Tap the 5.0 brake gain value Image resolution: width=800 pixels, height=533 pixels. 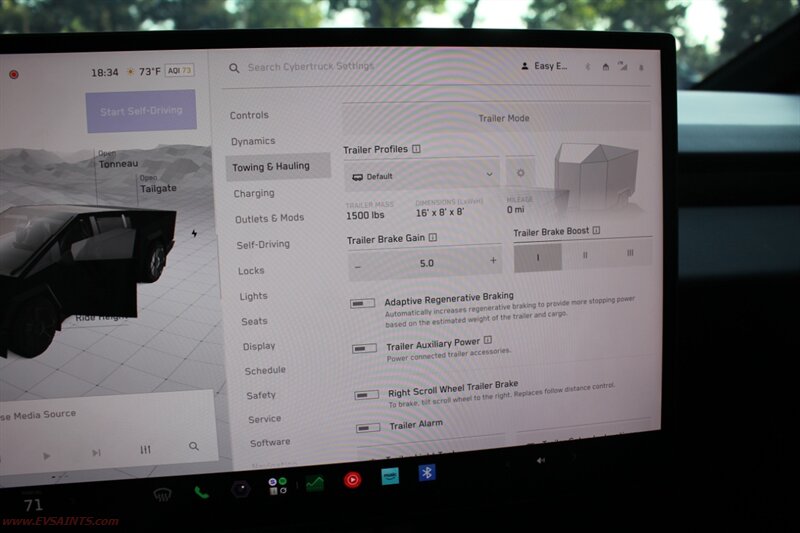[x=427, y=263]
